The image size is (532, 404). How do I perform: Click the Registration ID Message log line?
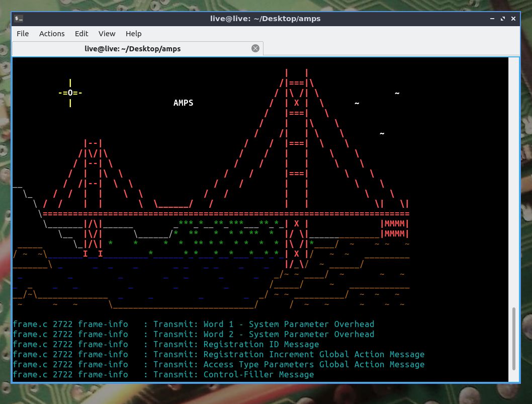(166, 344)
